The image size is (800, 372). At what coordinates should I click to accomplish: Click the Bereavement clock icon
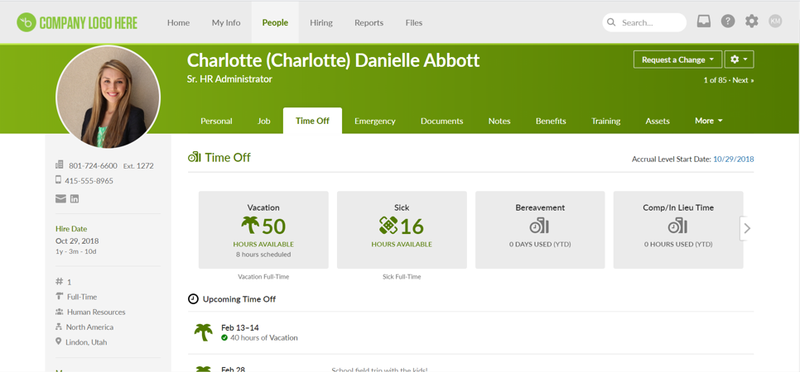coord(539,226)
